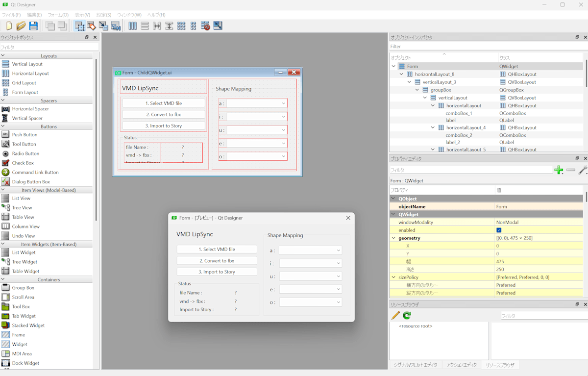Image resolution: width=588 pixels, height=376 pixels.
Task: Select Radio Button widget in widget box
Action: pyautogui.click(x=25, y=153)
